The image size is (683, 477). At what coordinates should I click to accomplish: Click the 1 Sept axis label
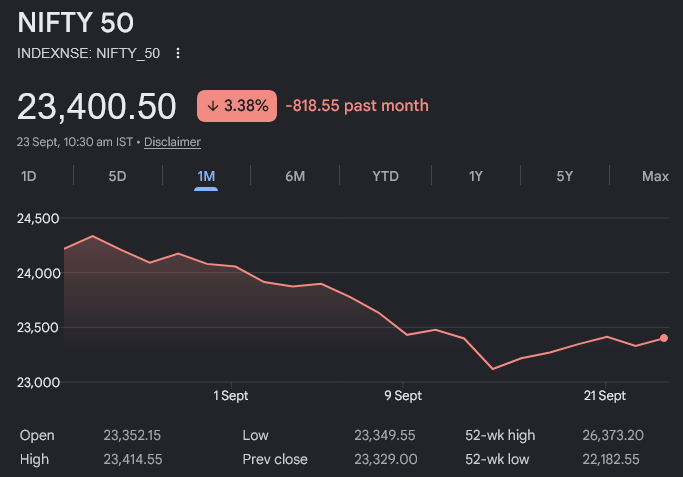(230, 396)
